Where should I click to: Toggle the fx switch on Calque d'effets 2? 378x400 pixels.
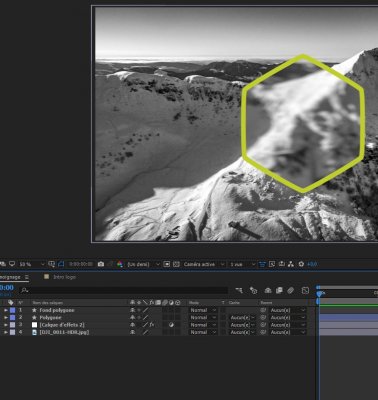click(152, 325)
